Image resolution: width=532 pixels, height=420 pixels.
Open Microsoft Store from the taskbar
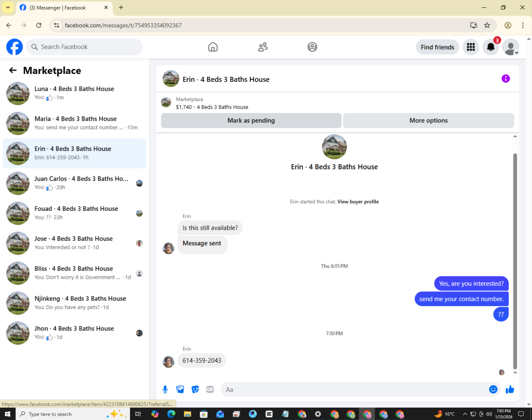(203, 414)
